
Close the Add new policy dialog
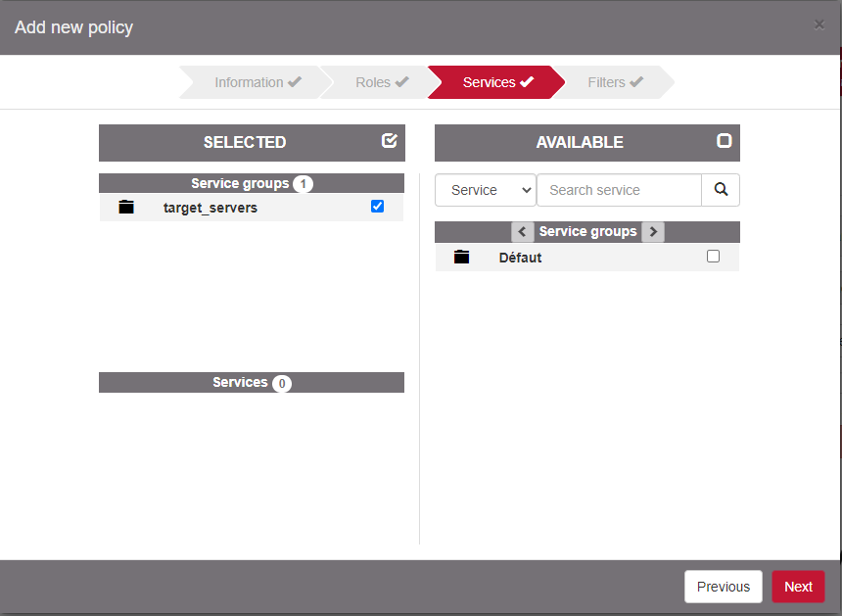click(819, 25)
